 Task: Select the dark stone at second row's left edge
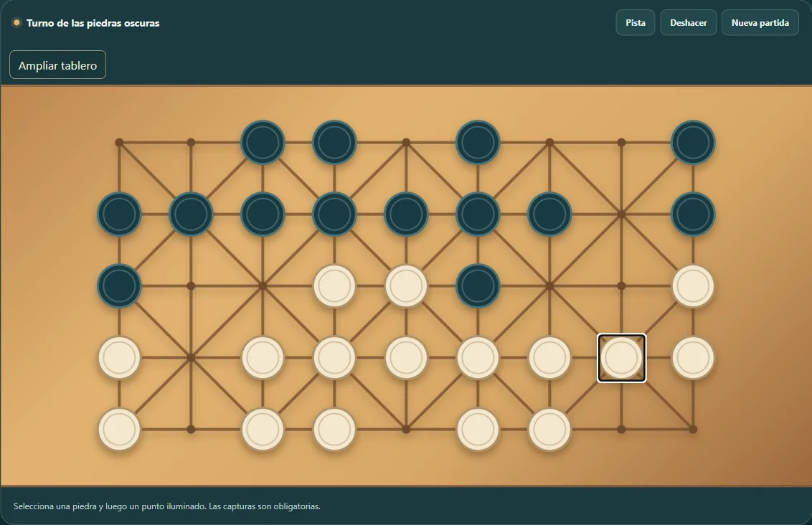pyautogui.click(x=119, y=214)
